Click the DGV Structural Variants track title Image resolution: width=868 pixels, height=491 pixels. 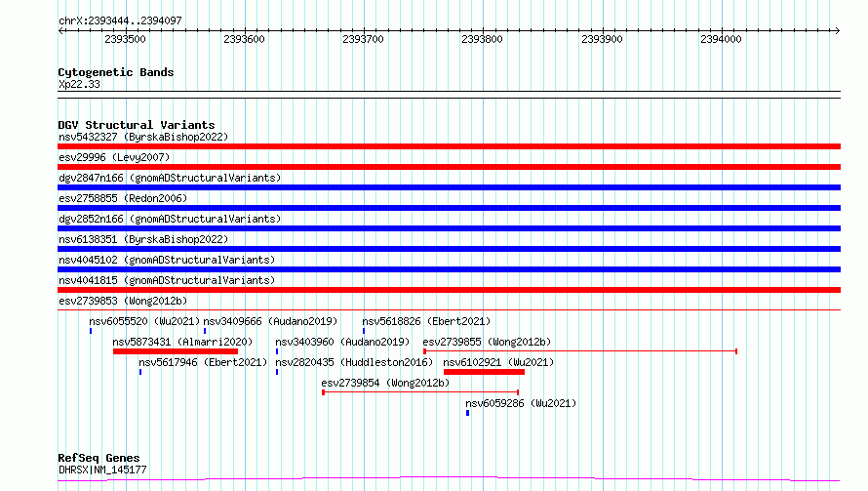click(137, 125)
